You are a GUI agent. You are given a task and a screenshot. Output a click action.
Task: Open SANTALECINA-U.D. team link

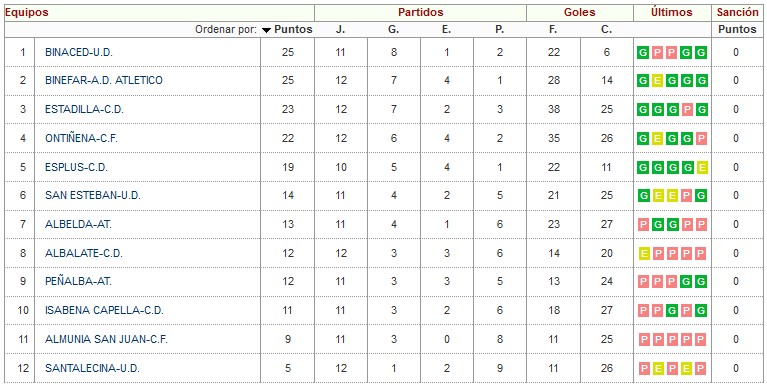coord(92,368)
